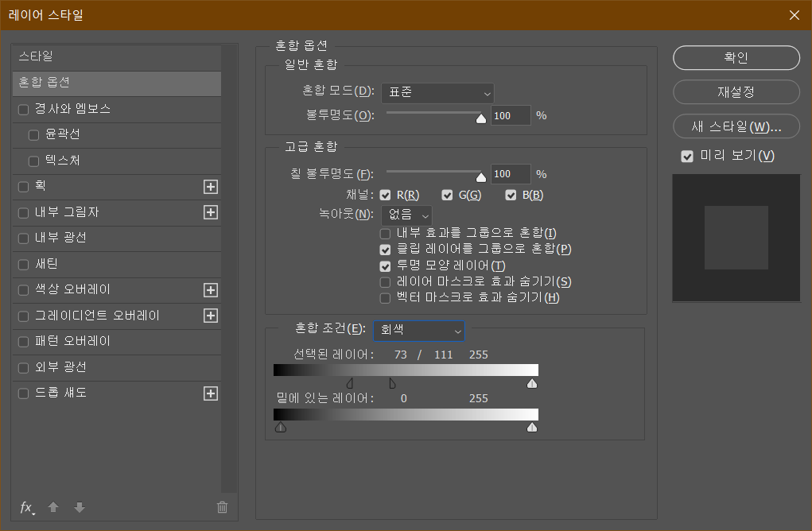Tick the 드롭 섀도 checkbox
Viewport: 812px width, 531px height.
point(23,393)
